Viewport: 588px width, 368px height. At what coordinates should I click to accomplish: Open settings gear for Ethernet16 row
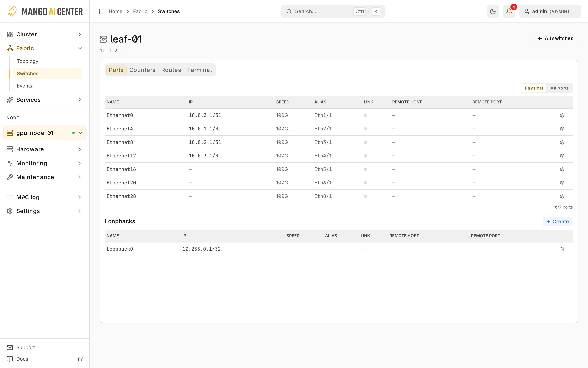[562, 169]
